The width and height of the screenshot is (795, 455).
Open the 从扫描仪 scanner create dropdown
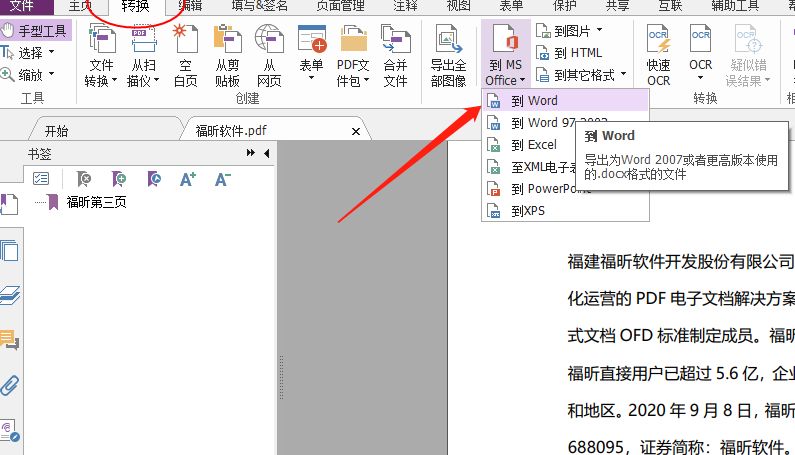(x=143, y=56)
